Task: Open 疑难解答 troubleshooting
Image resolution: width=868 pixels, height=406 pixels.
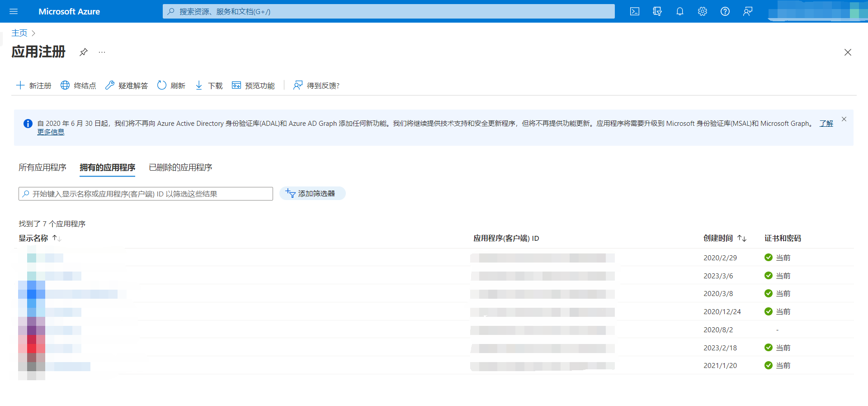Action: click(127, 86)
